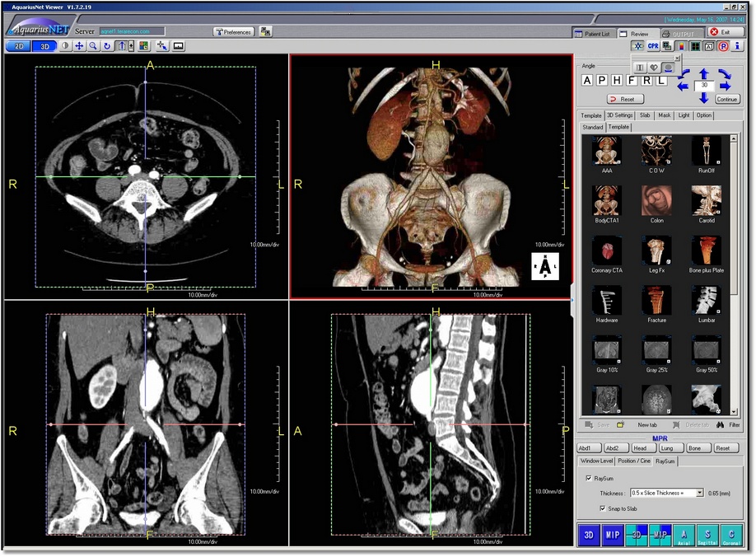Activate the pan (move) tool
Screen dimensions: 756x557
coord(79,46)
